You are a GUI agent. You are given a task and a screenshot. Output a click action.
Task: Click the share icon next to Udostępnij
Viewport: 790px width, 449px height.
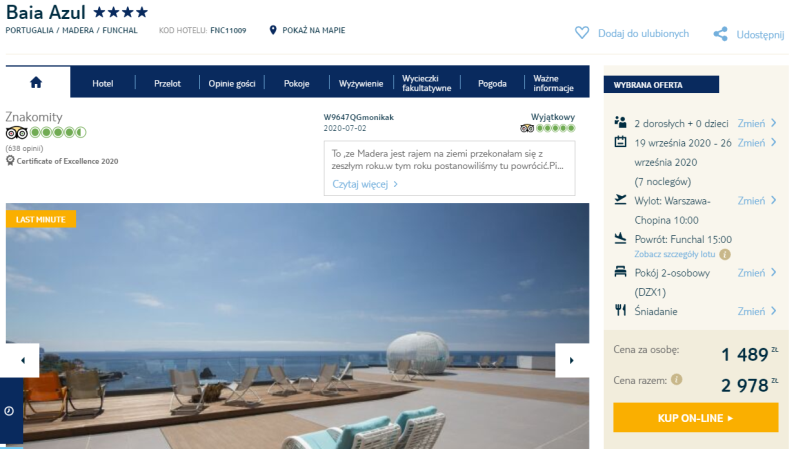720,34
